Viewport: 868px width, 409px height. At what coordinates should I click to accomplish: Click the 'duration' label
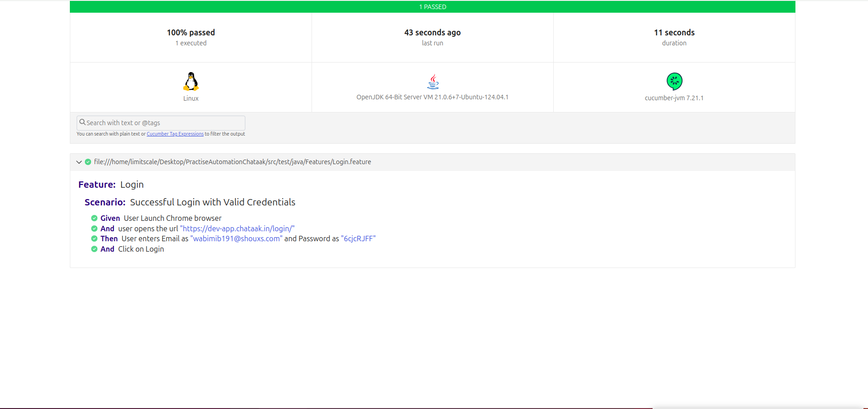pyautogui.click(x=674, y=43)
